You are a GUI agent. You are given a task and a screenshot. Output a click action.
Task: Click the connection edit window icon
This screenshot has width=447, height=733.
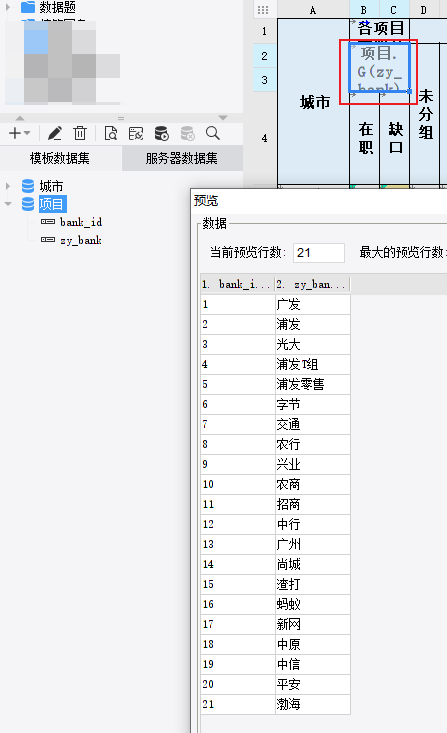click(x=136, y=133)
